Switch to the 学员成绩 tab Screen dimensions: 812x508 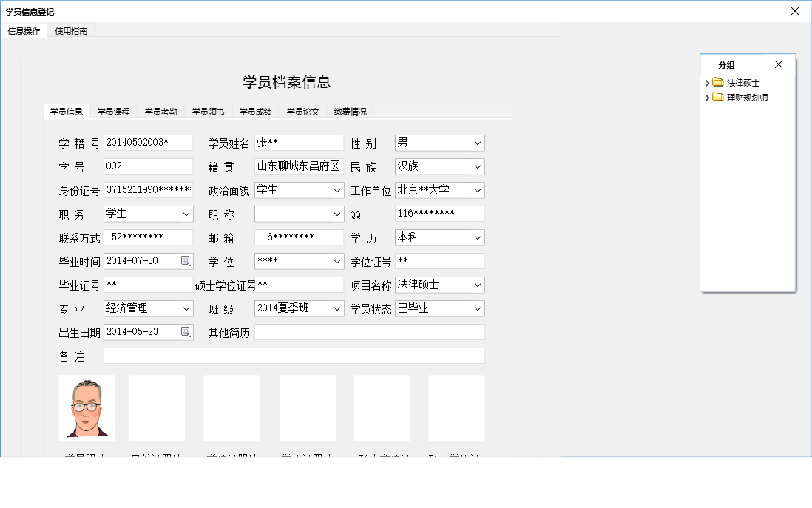pos(256,111)
